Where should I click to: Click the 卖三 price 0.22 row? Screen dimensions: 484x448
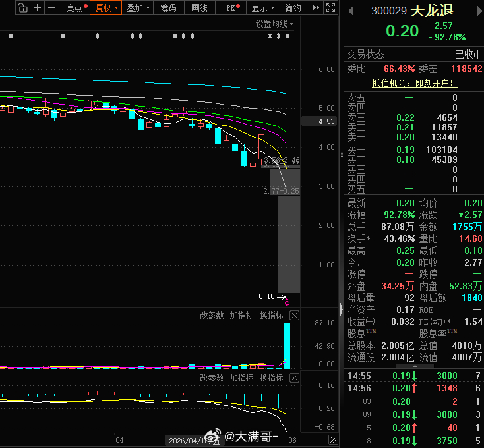[414, 117]
